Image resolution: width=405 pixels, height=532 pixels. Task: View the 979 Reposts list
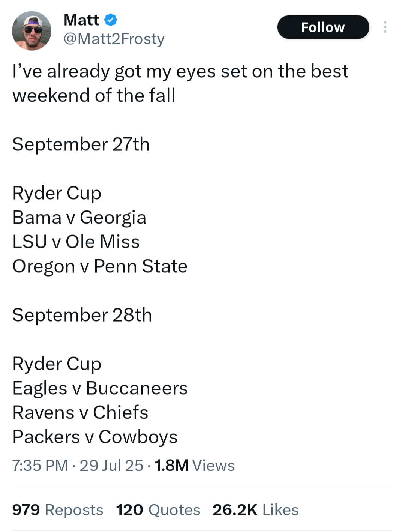(58, 510)
